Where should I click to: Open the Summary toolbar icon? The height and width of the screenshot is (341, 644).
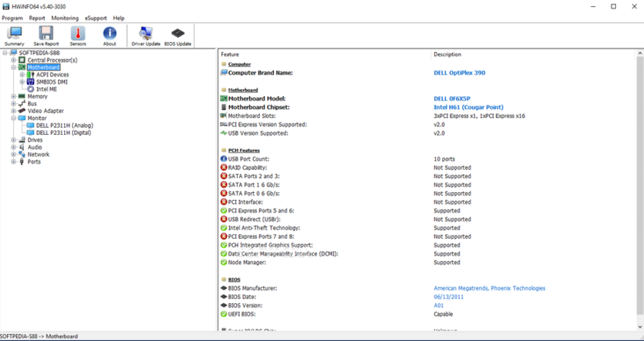click(14, 36)
